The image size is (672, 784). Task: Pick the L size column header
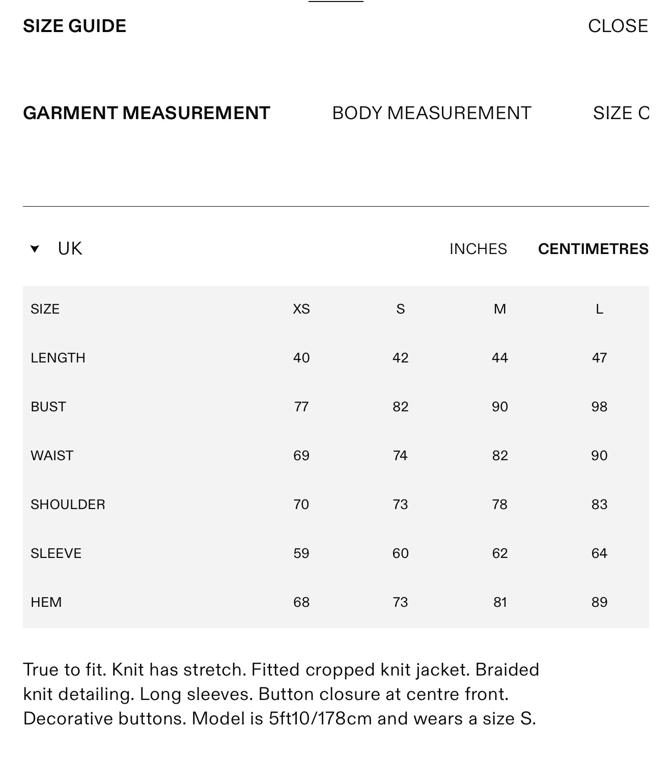coord(599,309)
